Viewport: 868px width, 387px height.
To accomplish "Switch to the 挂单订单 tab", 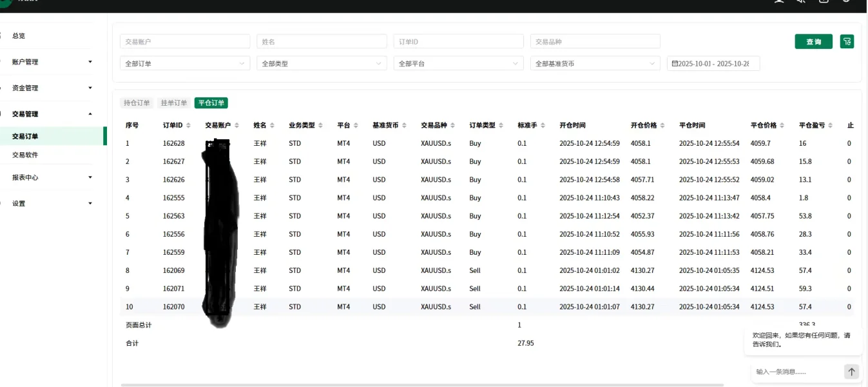I will (174, 103).
